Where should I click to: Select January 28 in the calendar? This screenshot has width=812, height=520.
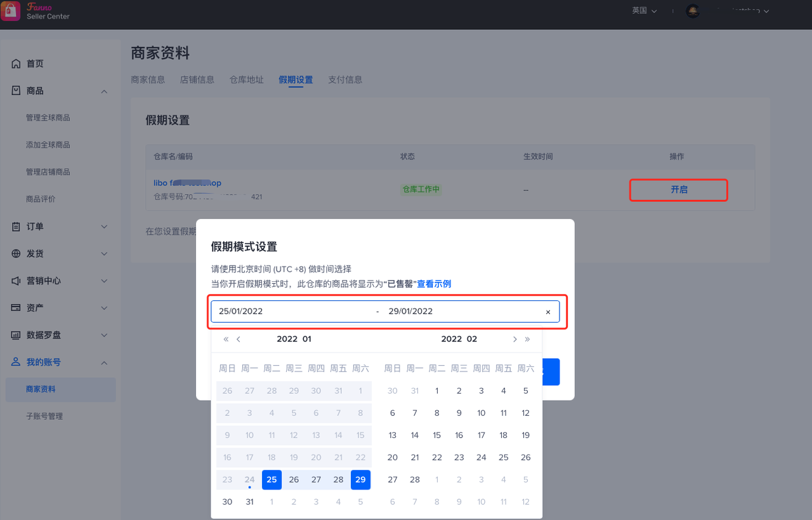[x=338, y=479]
